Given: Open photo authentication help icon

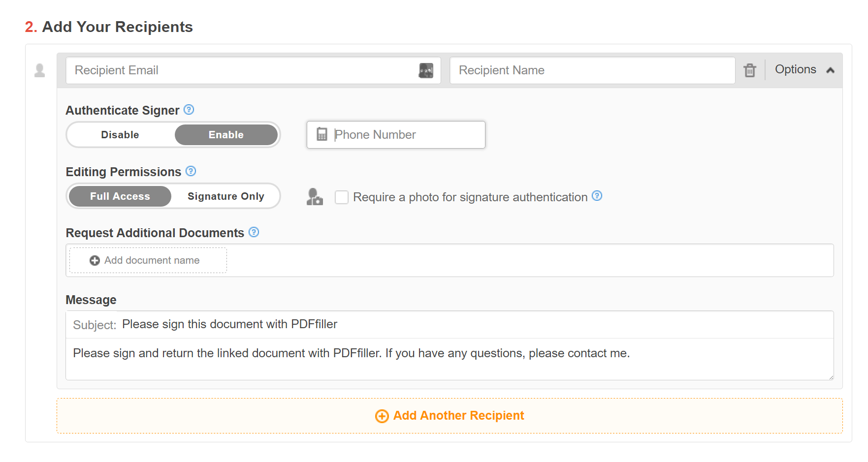Looking at the screenshot, I should (597, 196).
